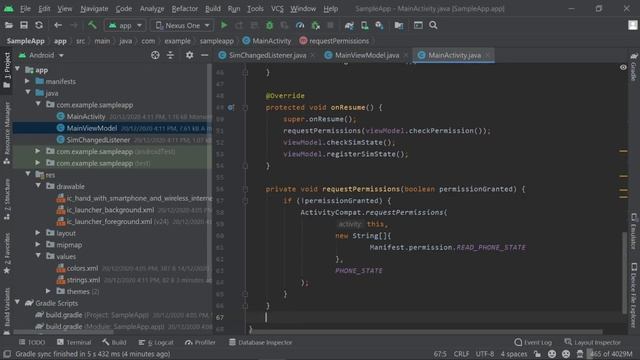The height and width of the screenshot is (360, 640).
Task: Open the Analyze menu
Action: tap(152, 9)
